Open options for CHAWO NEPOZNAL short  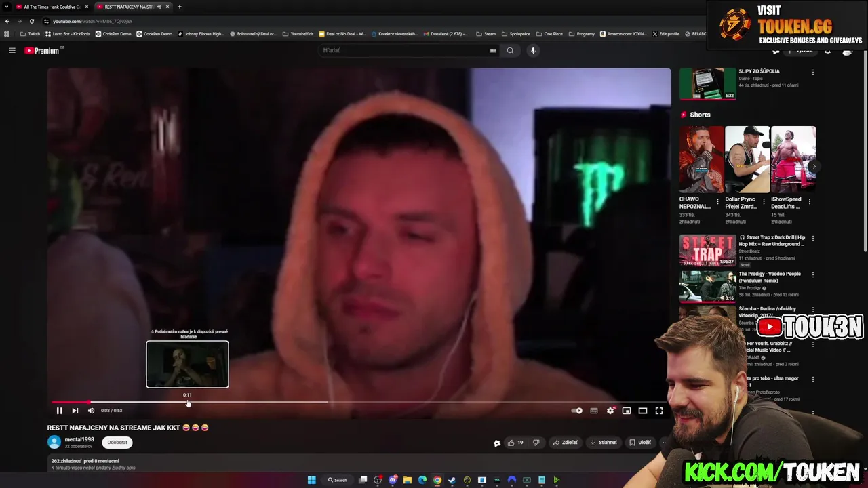717,201
